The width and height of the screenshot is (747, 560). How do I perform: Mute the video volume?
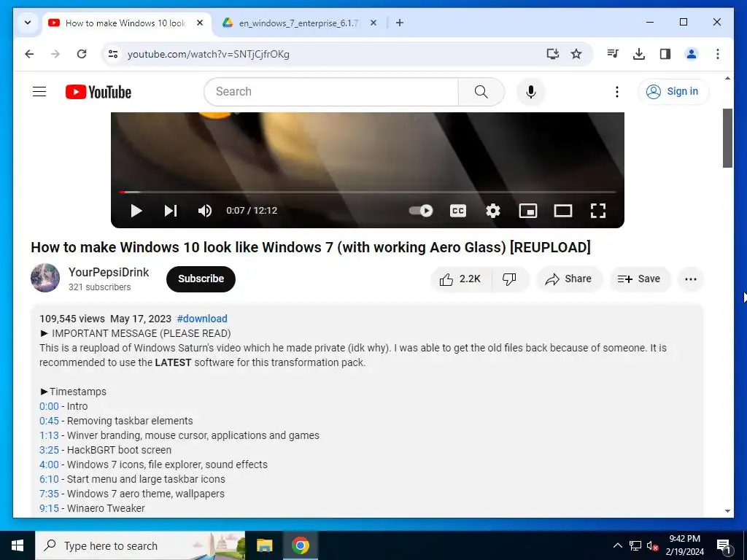pyautogui.click(x=205, y=211)
